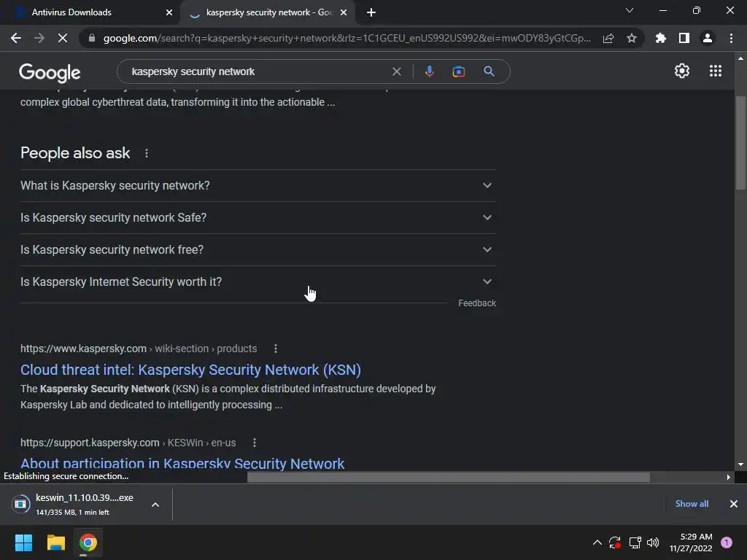747x560 pixels.
Task: Open the Google apps grid
Action: 716,71
